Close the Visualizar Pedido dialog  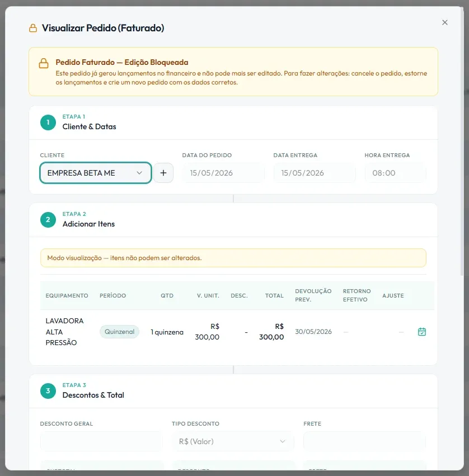(445, 22)
